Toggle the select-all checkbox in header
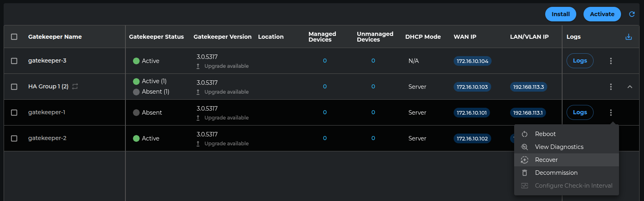Screen dimensions: 644x201 click(14, 37)
